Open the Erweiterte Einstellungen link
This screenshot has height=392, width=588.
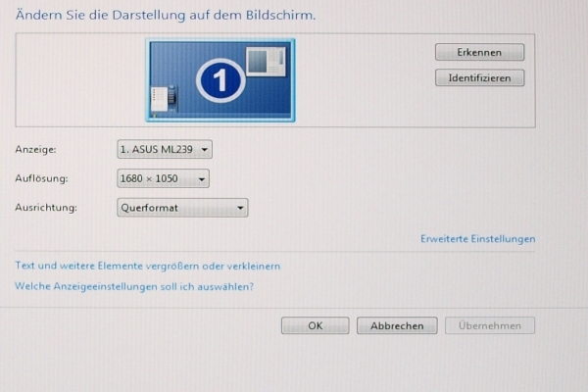coord(478,239)
